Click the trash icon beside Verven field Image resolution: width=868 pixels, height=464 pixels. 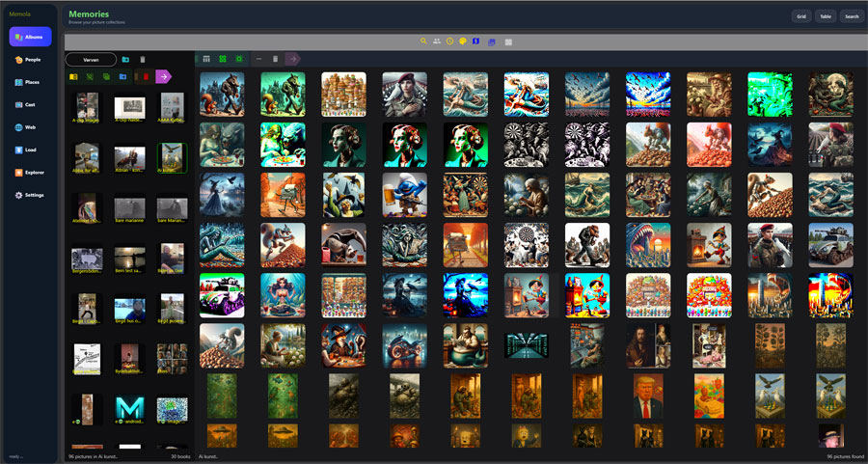click(143, 59)
